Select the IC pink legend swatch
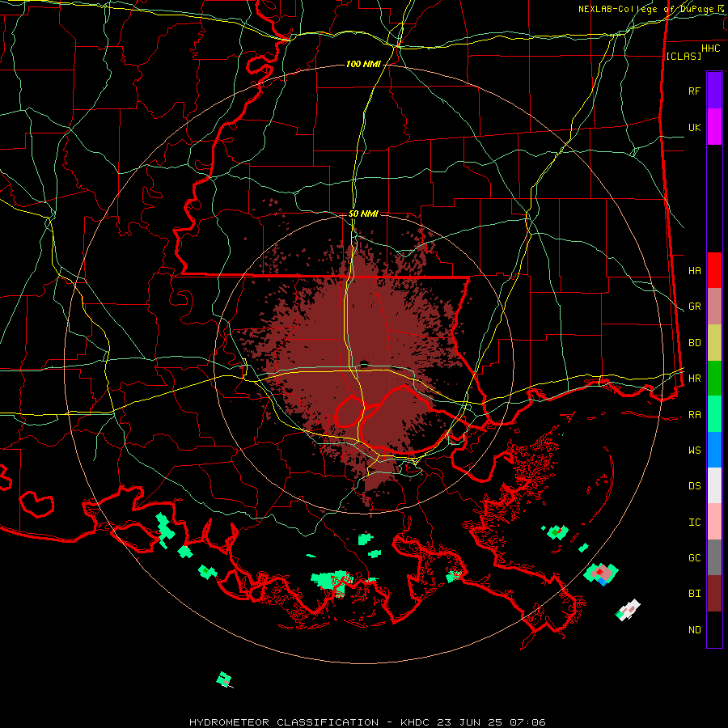 714,522
